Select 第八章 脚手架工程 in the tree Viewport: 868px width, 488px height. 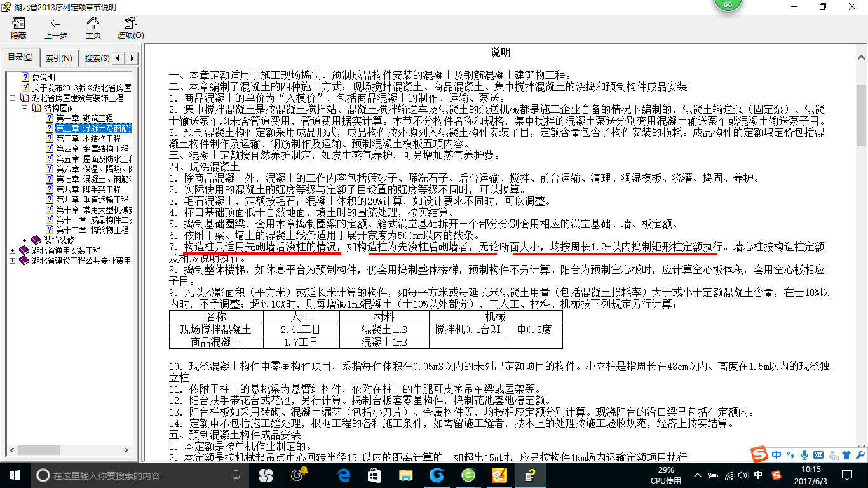(x=88, y=189)
